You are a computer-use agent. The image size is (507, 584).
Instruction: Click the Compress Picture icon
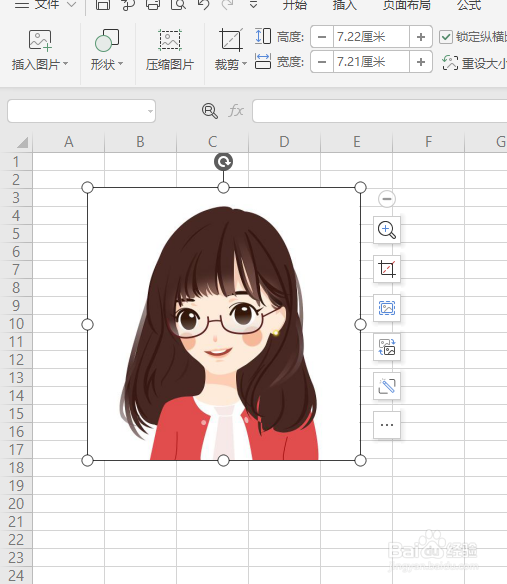pyautogui.click(x=170, y=40)
